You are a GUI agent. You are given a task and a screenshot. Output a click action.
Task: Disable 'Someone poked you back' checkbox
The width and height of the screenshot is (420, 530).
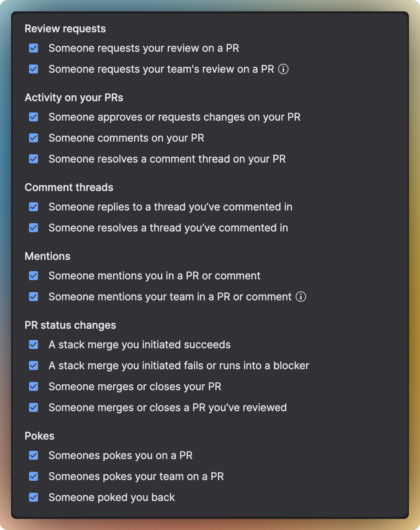33,497
